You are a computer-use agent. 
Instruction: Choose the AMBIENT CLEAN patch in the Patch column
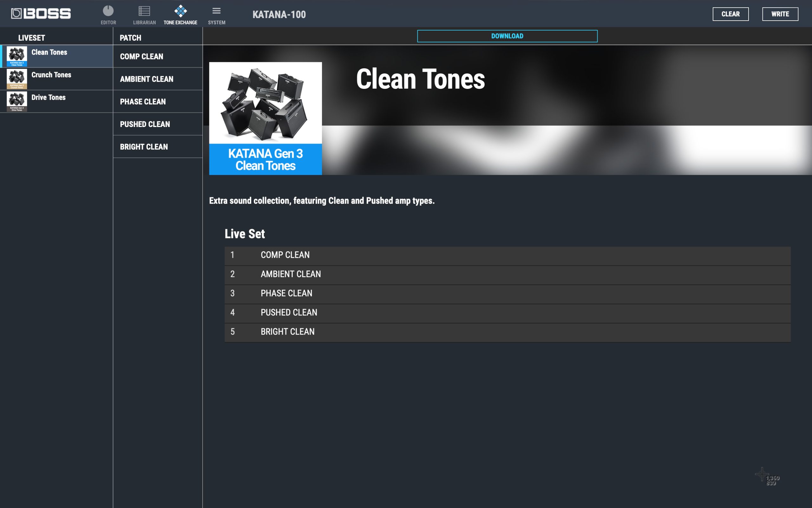[x=158, y=79]
